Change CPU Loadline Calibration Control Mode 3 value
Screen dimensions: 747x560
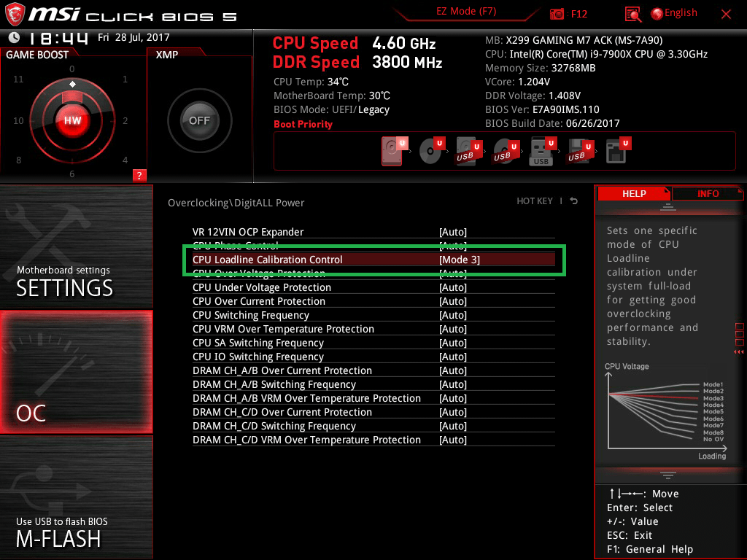click(x=460, y=260)
